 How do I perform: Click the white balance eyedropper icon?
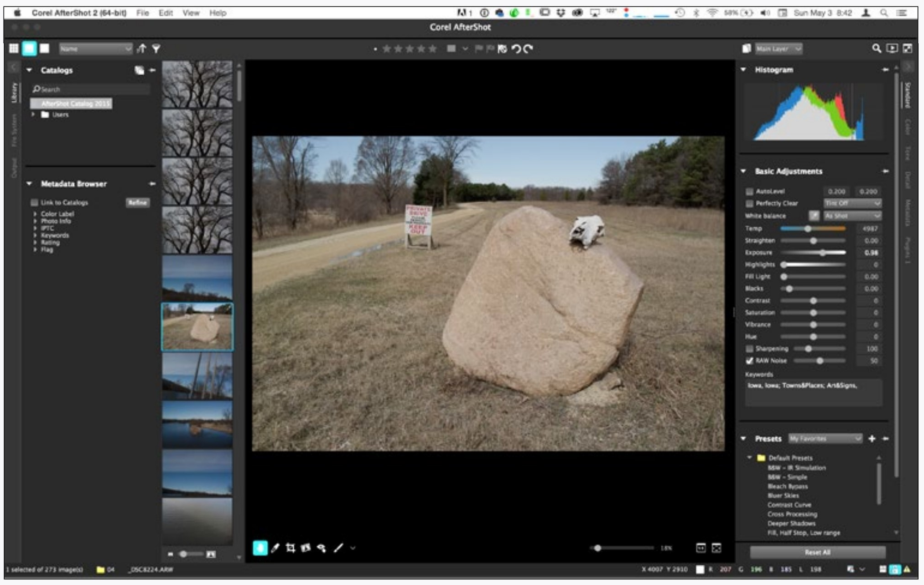814,215
